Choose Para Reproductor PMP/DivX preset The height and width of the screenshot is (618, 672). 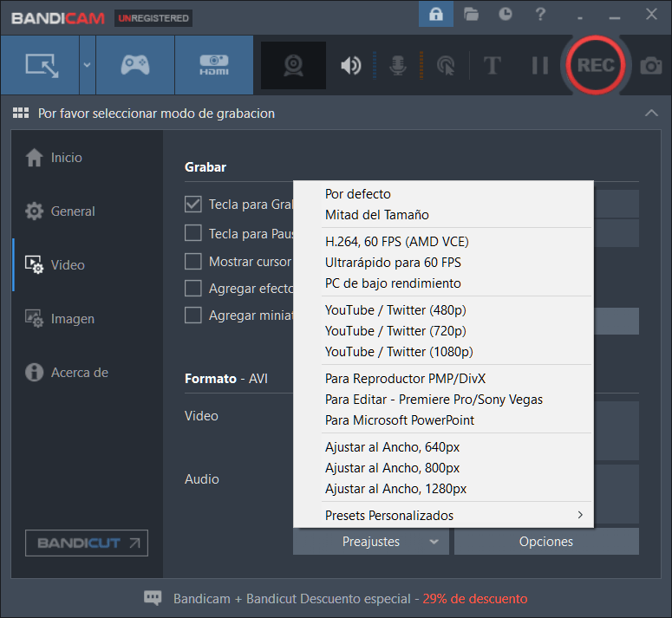[444, 379]
